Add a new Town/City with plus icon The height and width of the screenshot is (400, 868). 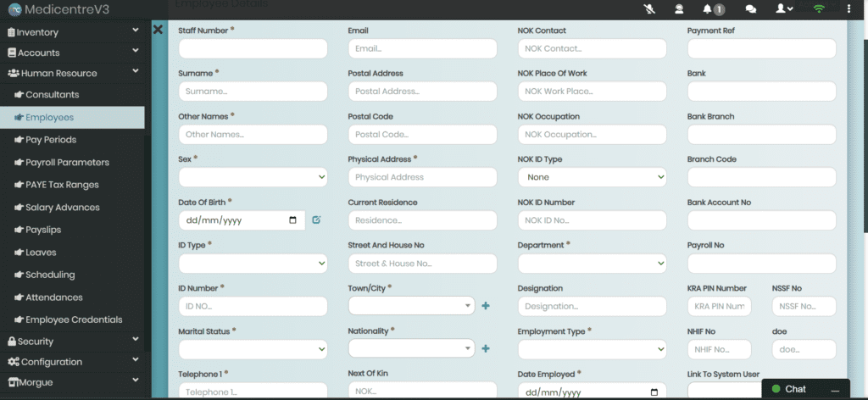[486, 305]
